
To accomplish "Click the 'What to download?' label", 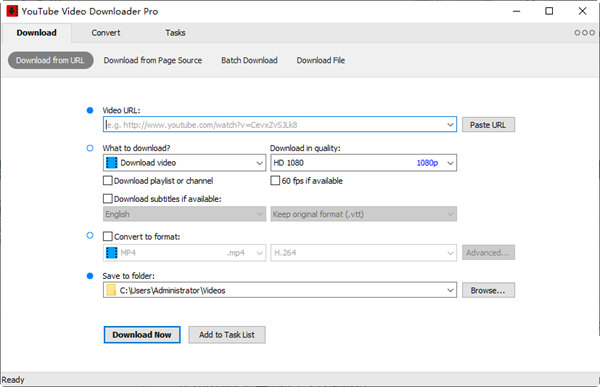I will click(x=136, y=148).
